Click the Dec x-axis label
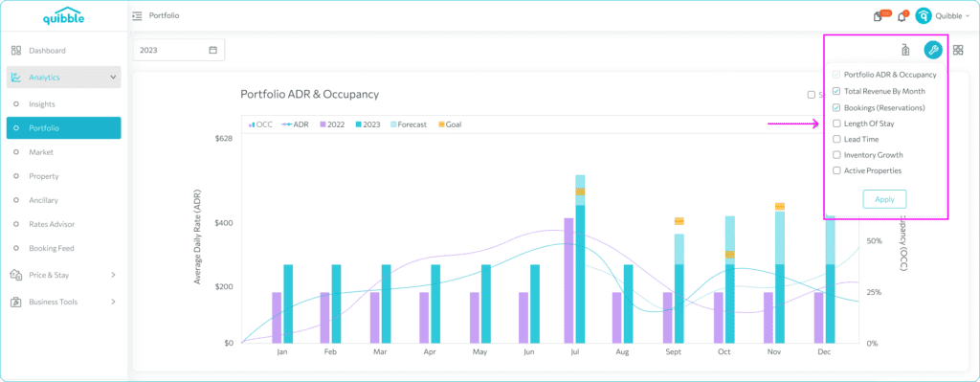The image size is (980, 382). 824,352
